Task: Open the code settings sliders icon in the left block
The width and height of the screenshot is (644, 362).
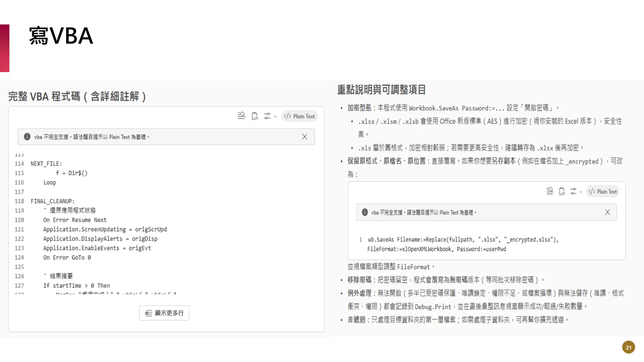Action: click(x=267, y=116)
